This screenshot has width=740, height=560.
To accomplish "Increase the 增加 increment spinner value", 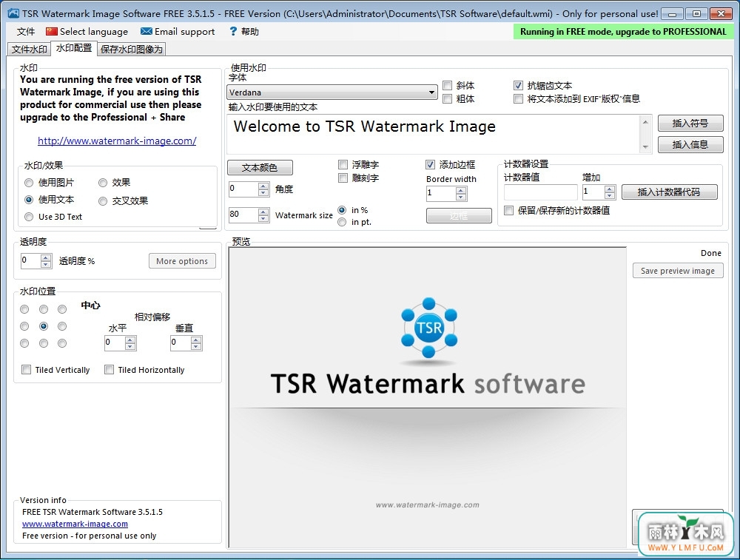I will 610,189.
